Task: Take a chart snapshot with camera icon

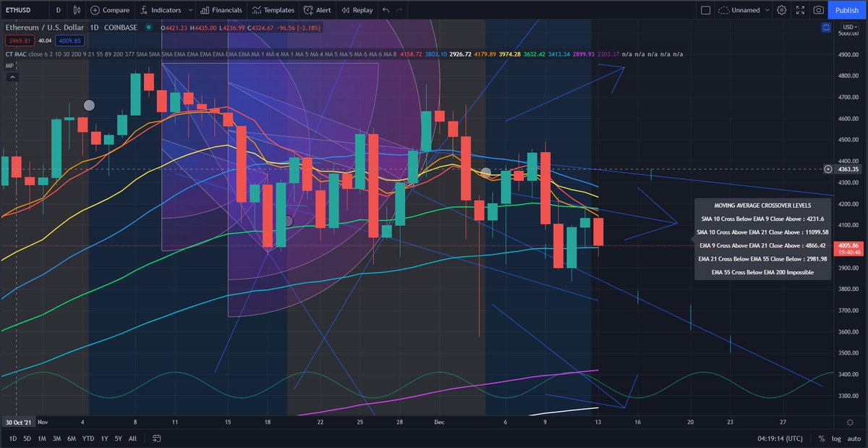Action: coord(818,10)
